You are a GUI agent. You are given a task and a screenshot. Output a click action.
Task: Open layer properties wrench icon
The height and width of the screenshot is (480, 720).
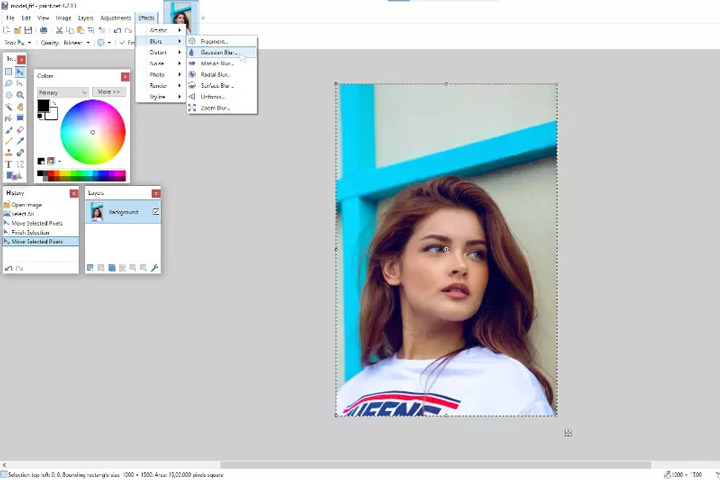155,268
